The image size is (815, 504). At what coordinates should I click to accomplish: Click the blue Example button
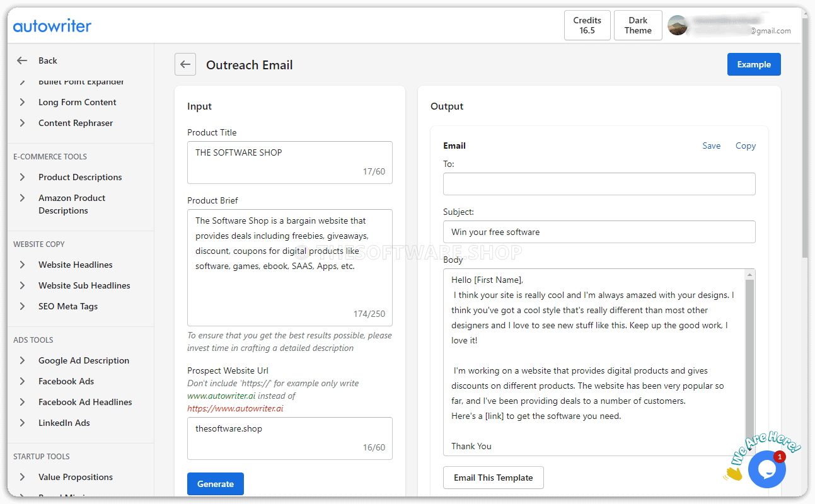coord(754,64)
